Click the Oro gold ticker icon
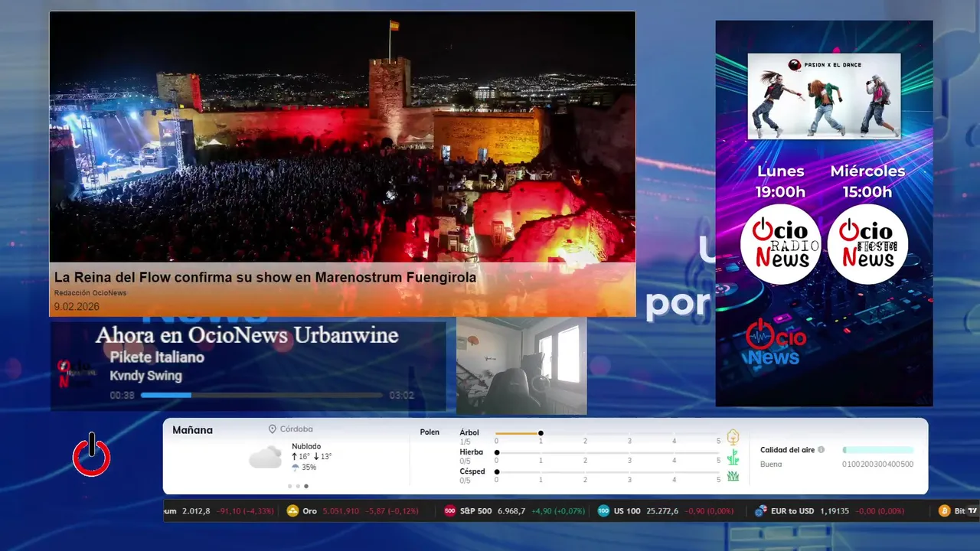 coord(292,510)
